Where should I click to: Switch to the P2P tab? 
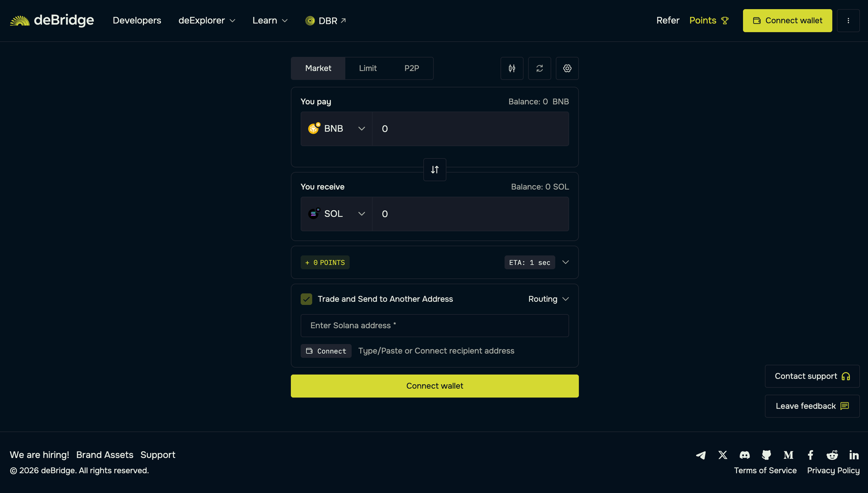point(411,68)
